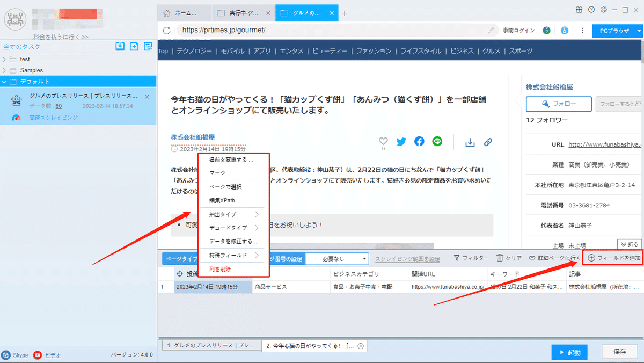Click the PCブラウザ button

click(x=614, y=31)
